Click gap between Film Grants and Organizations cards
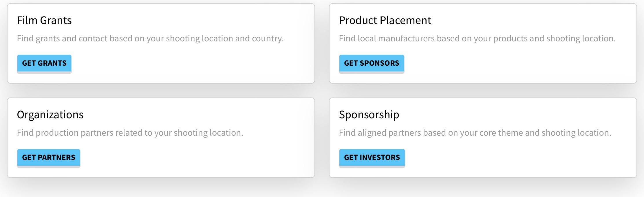 [161, 91]
